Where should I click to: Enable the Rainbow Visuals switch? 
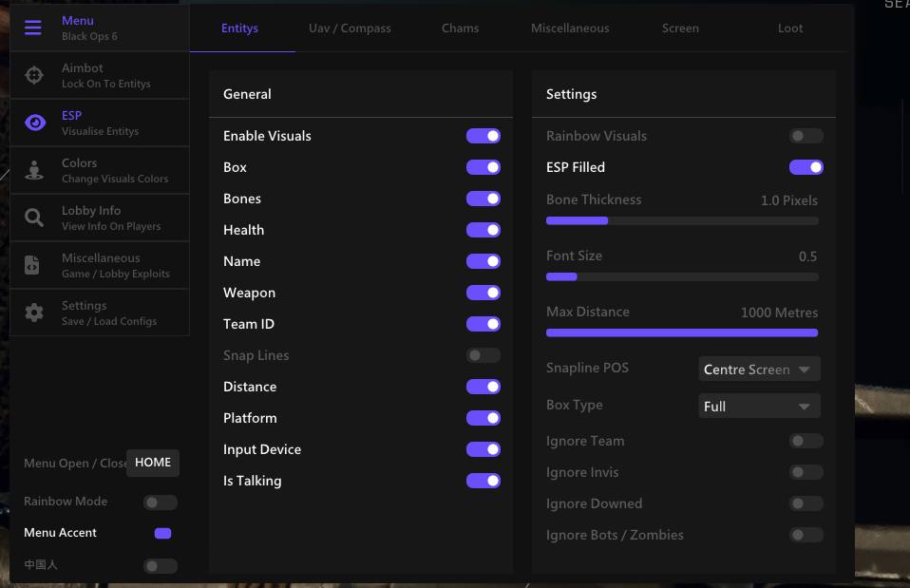pos(806,136)
